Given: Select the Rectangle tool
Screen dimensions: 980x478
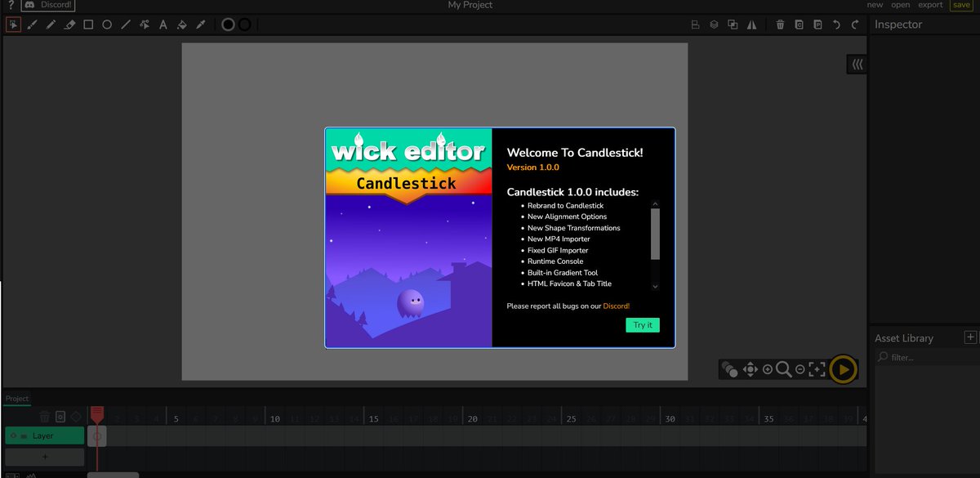Looking at the screenshot, I should [88, 25].
